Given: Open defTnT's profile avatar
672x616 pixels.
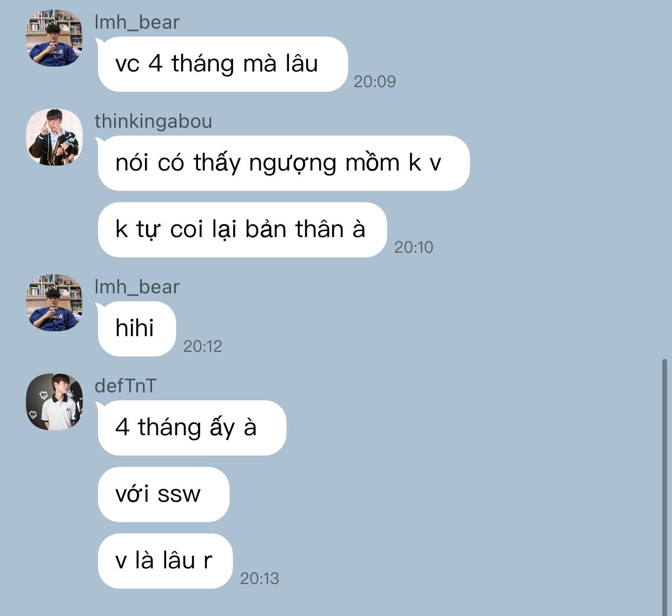Looking at the screenshot, I should pos(55,402).
